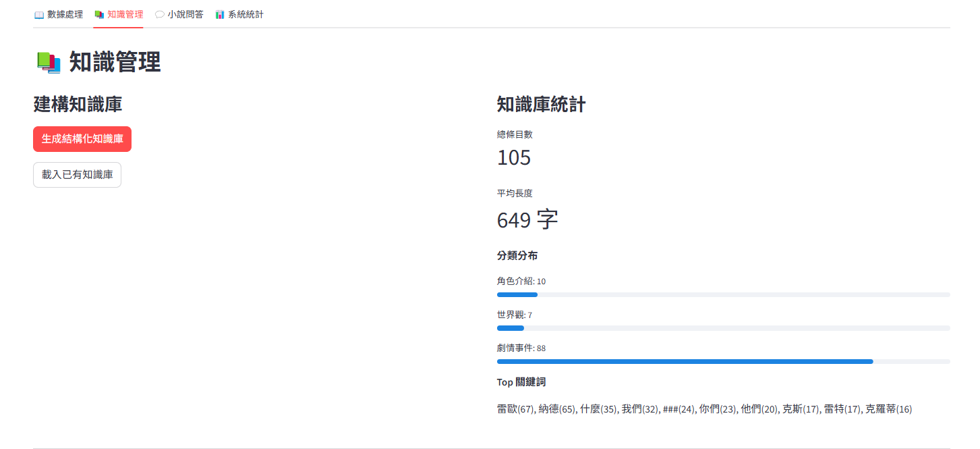Click the keyword 雷歐(67) in the list

click(x=515, y=409)
